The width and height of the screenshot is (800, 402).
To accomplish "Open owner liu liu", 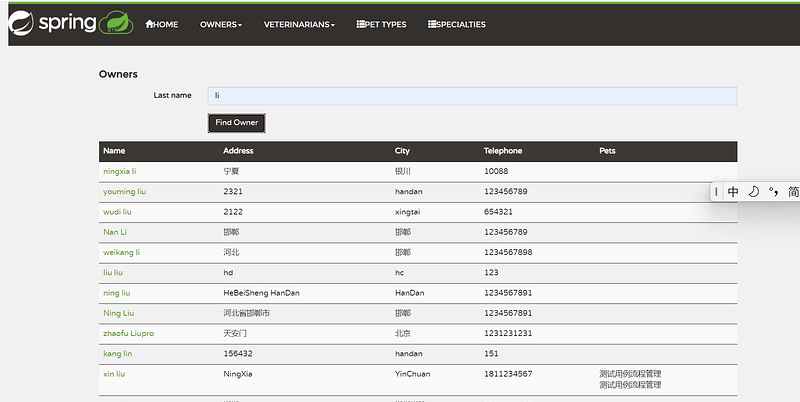I will point(113,272).
